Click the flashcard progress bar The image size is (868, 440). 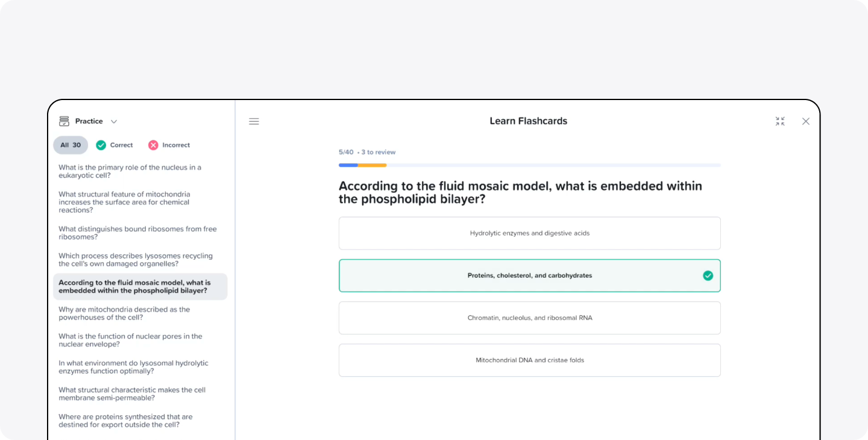[530, 165]
